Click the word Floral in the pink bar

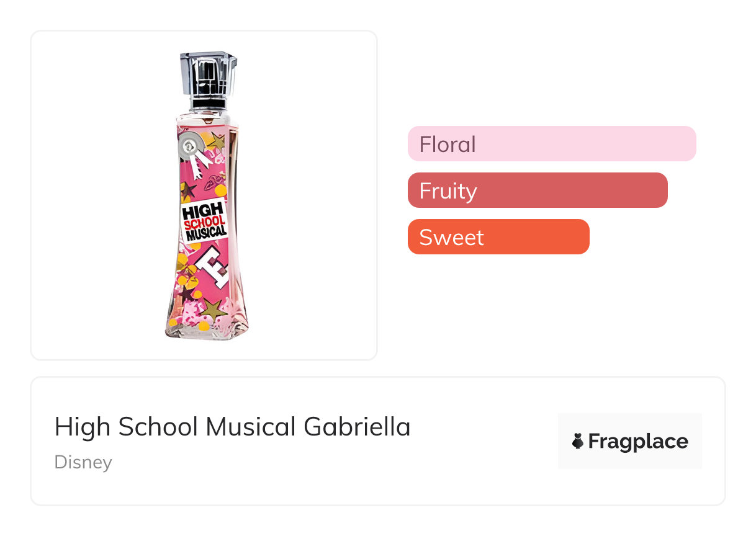(x=448, y=145)
